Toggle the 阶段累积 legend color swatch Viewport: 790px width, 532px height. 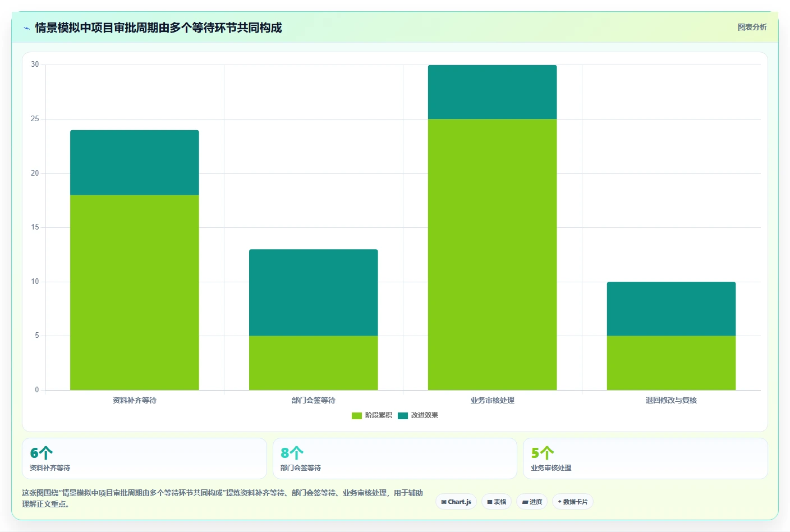[x=357, y=416]
